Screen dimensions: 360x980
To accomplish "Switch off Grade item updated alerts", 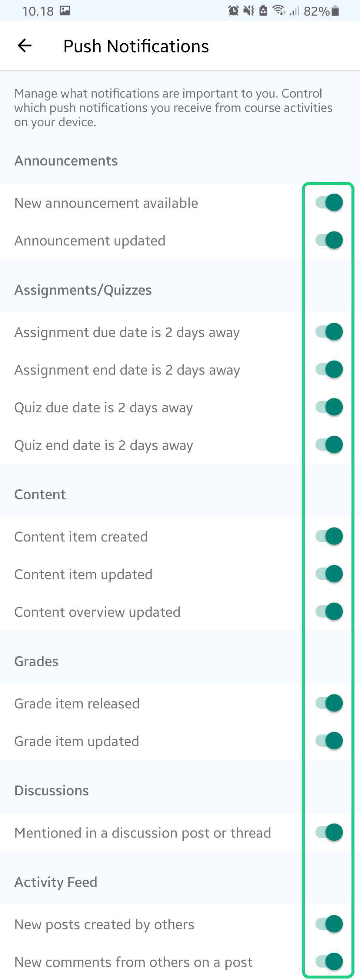I will [x=329, y=741].
